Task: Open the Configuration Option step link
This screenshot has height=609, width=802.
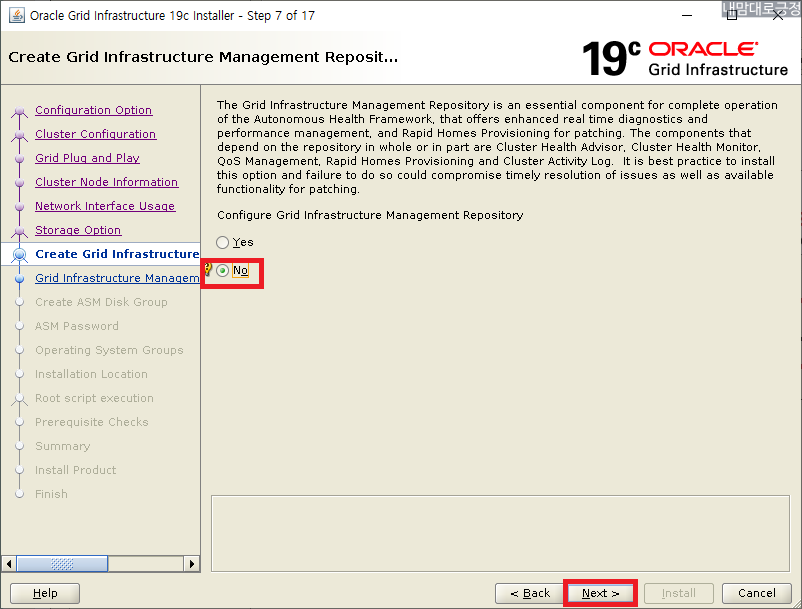Action: coord(94,110)
